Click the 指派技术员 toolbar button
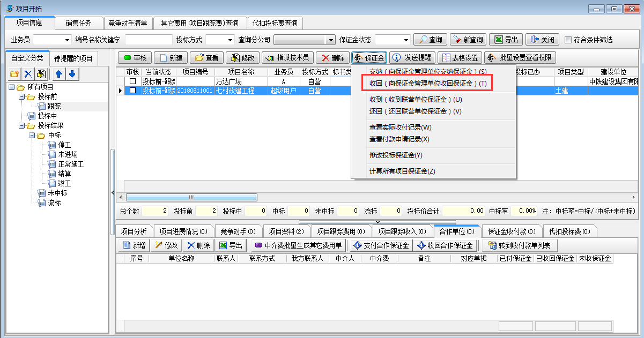The width and height of the screenshot is (644, 338). (287, 58)
